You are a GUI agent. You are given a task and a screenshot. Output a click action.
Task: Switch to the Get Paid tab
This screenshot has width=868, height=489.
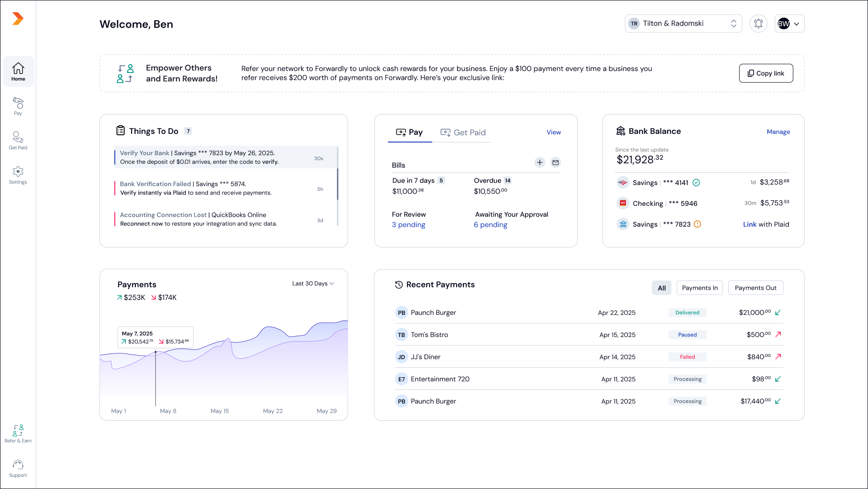click(x=463, y=133)
